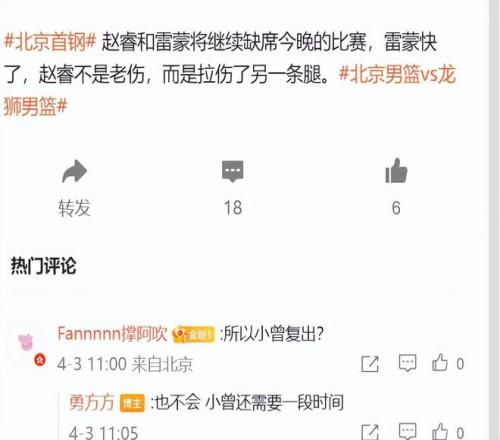Visit 勇方方's profile from reply username
This screenshot has height=440, width=500.
[x=92, y=402]
